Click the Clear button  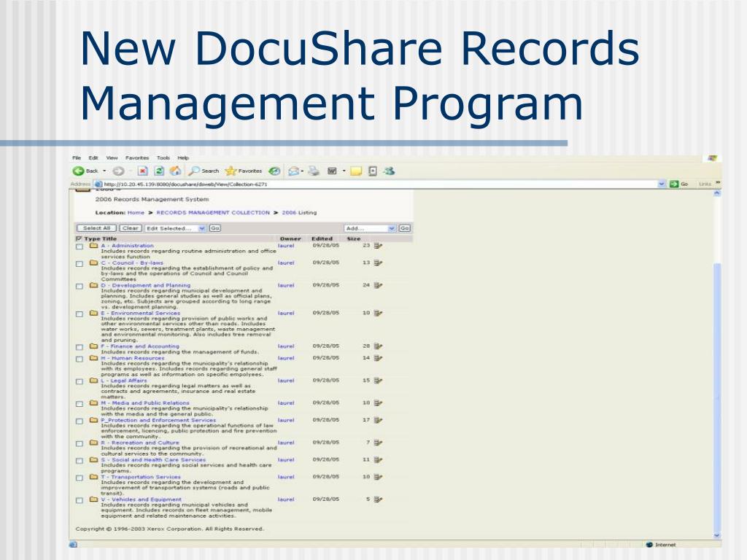tap(130, 228)
